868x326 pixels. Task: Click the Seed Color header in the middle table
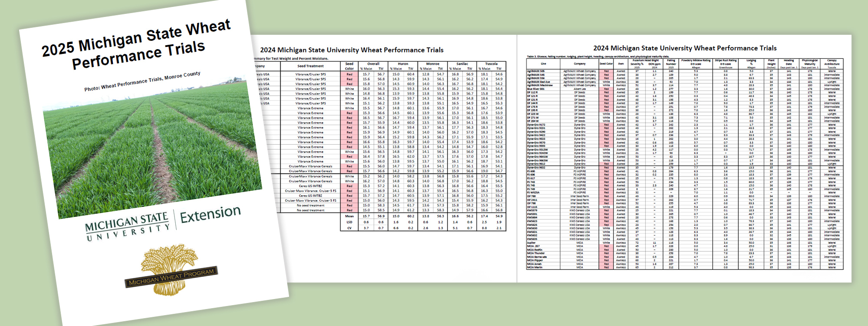[x=349, y=66]
